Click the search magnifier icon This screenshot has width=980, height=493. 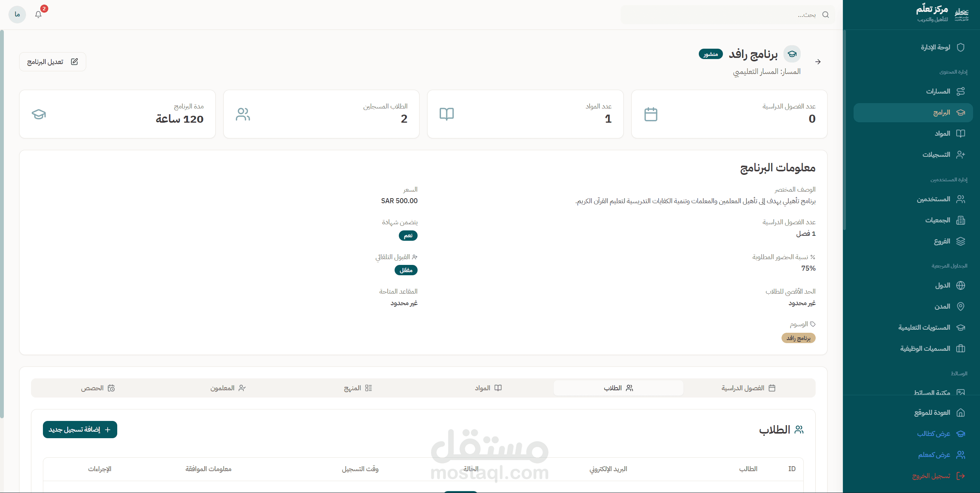[826, 15]
